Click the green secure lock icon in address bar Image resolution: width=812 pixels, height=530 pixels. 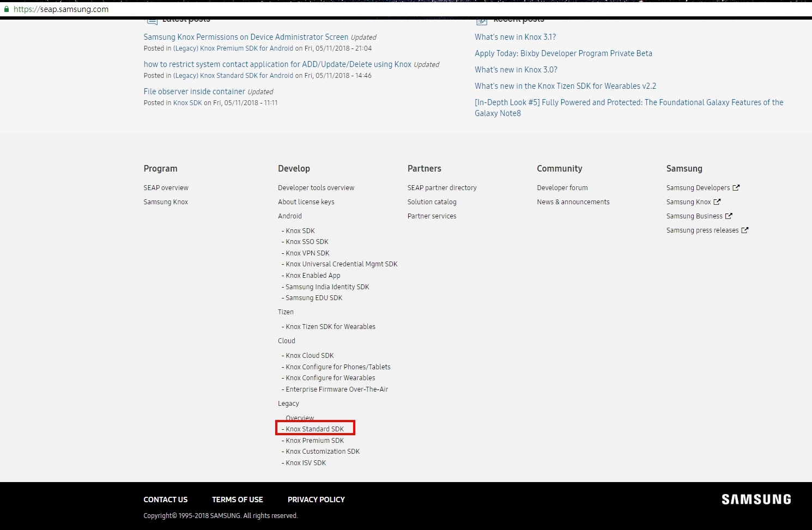(7, 9)
